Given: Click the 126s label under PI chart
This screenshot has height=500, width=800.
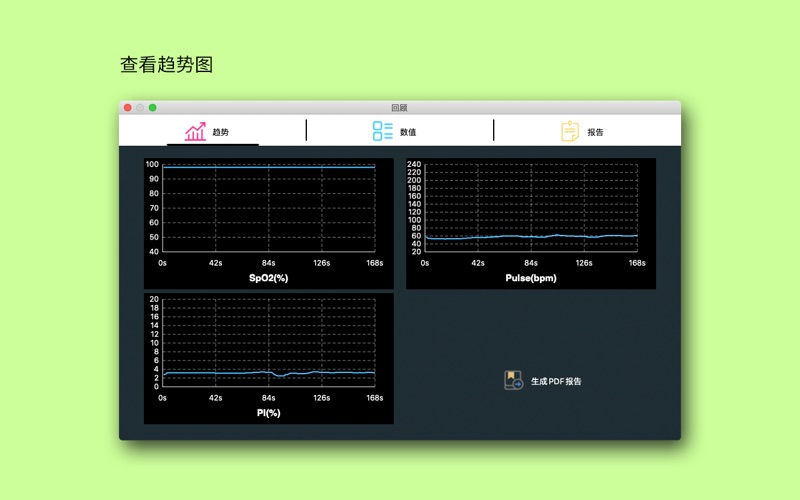Looking at the screenshot, I should pyautogui.click(x=321, y=397).
